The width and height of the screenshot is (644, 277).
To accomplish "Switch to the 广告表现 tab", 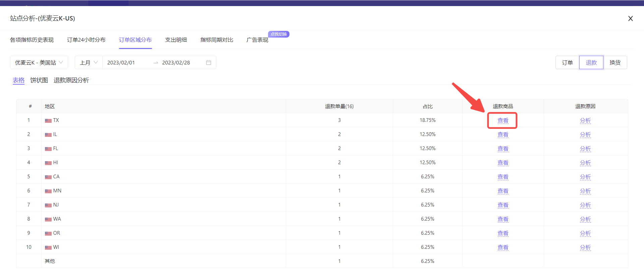I will click(x=257, y=40).
